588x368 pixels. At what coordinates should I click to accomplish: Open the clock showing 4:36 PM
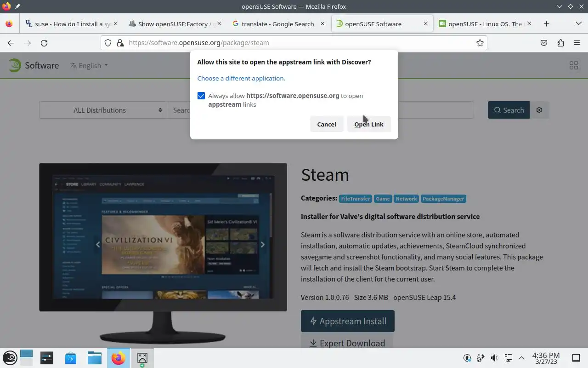[546, 358]
